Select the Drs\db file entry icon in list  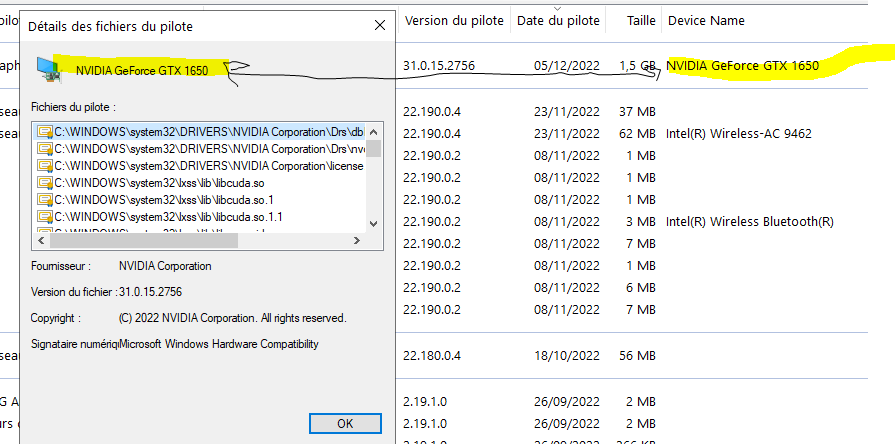click(x=44, y=132)
